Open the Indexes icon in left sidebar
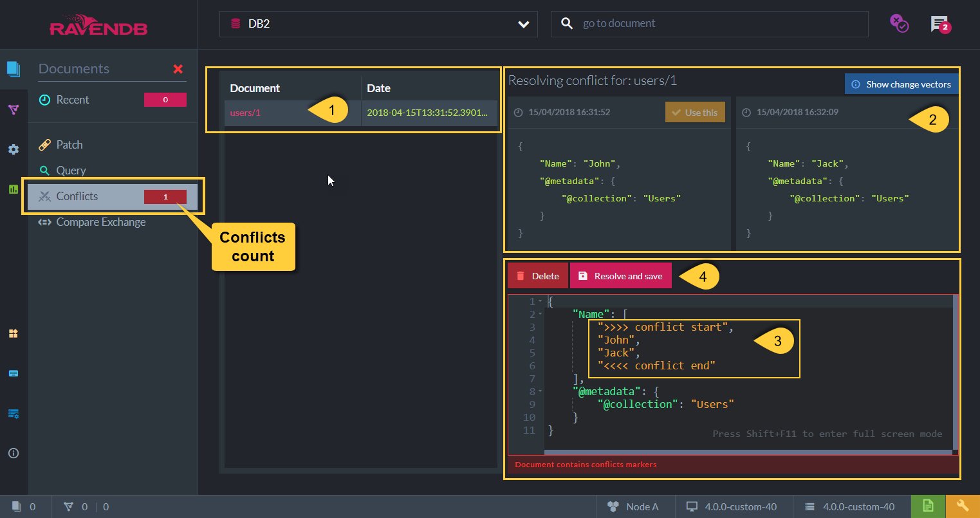The height and width of the screenshot is (518, 980). 14,110
